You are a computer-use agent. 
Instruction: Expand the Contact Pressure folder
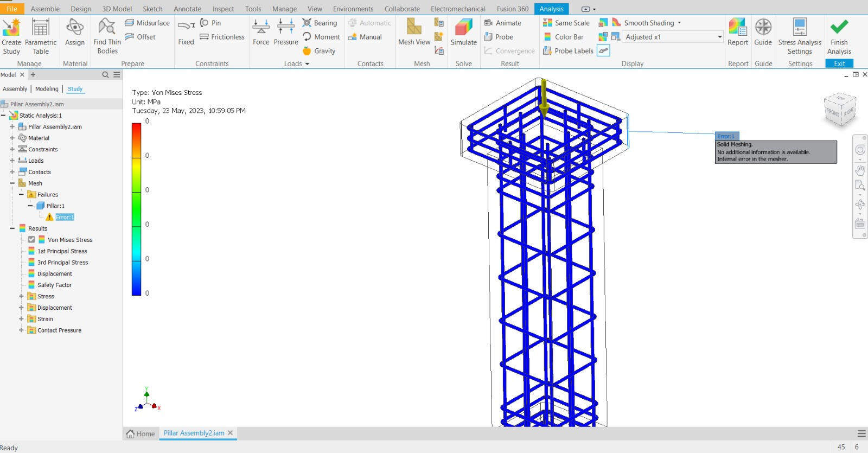[x=21, y=330]
